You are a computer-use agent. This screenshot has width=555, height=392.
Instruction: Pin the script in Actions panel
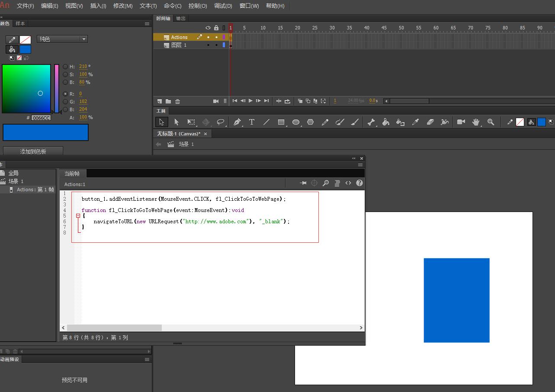(x=303, y=183)
